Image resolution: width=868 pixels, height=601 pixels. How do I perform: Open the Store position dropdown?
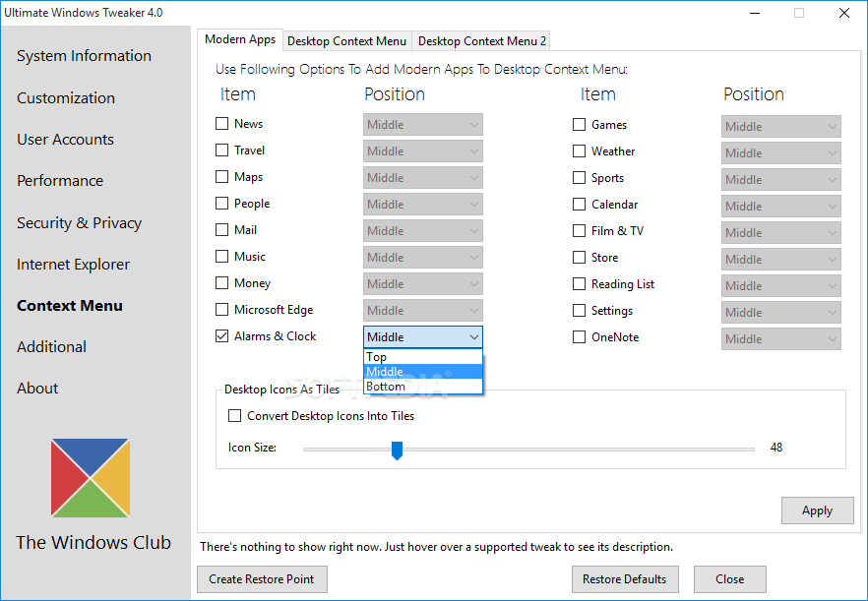point(781,259)
